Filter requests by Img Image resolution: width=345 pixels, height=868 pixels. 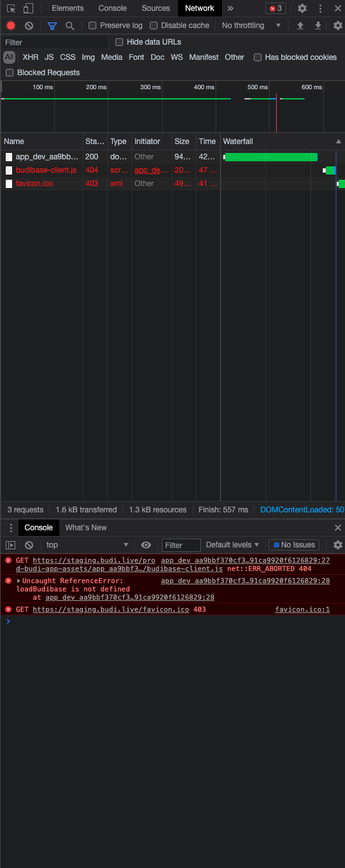tap(88, 57)
